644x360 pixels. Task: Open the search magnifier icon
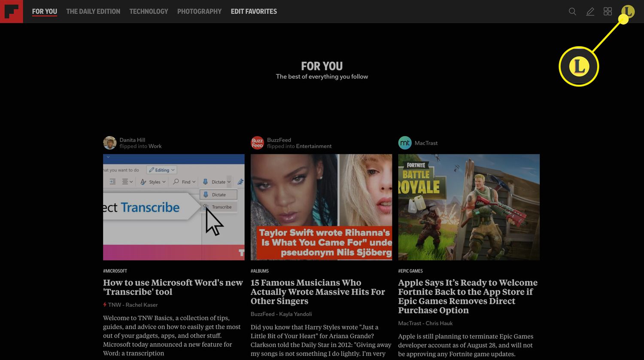click(x=572, y=12)
